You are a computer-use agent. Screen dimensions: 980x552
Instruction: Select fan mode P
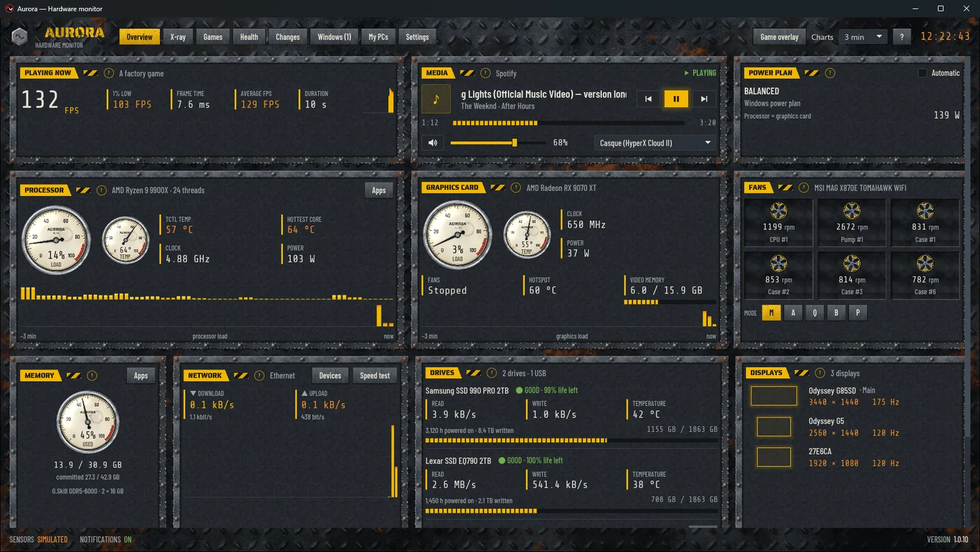tap(858, 313)
